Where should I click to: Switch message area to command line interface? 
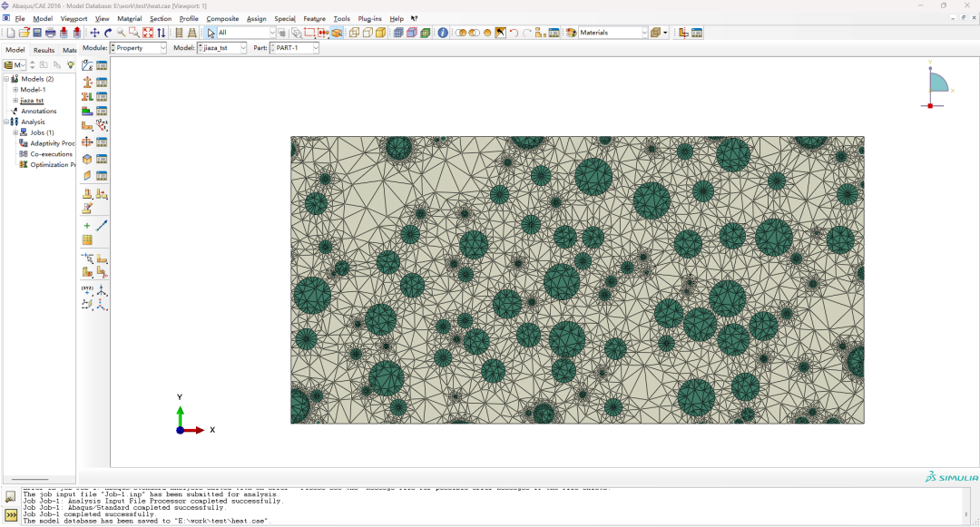pos(11,515)
